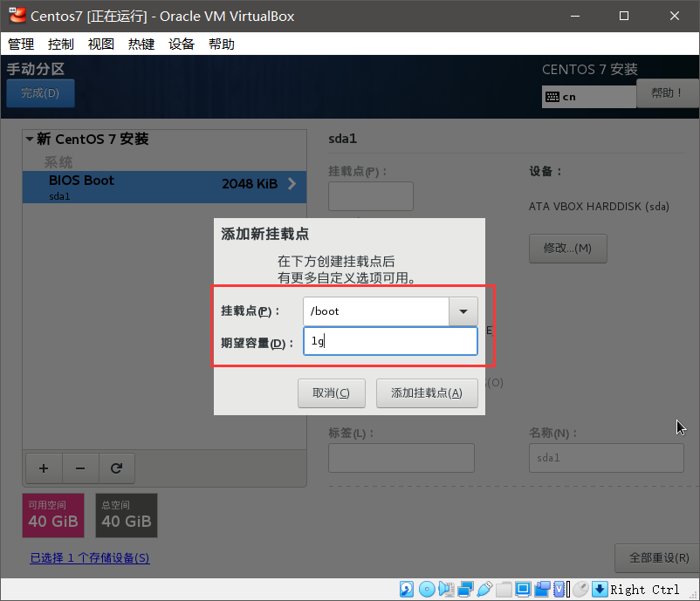The height and width of the screenshot is (601, 700).
Task: Click the remove partition minus icon
Action: click(x=80, y=468)
